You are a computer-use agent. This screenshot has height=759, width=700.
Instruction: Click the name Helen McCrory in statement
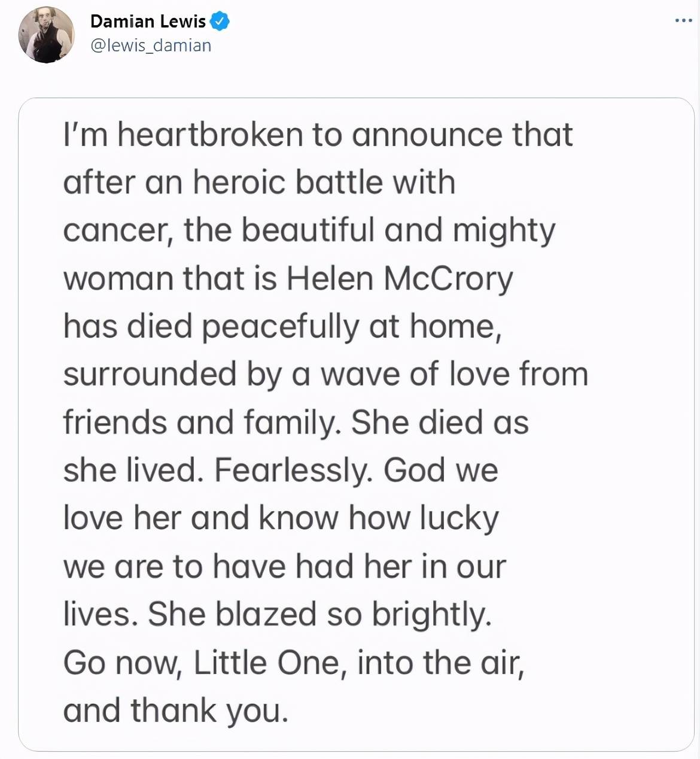[399, 278]
